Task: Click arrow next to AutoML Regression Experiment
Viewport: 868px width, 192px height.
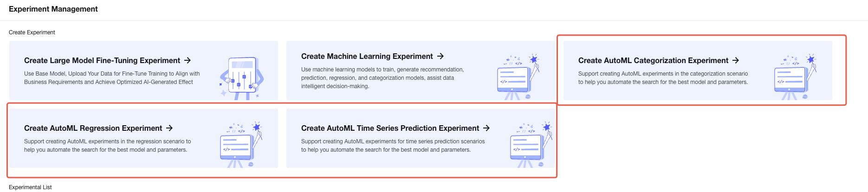Action: point(169,128)
